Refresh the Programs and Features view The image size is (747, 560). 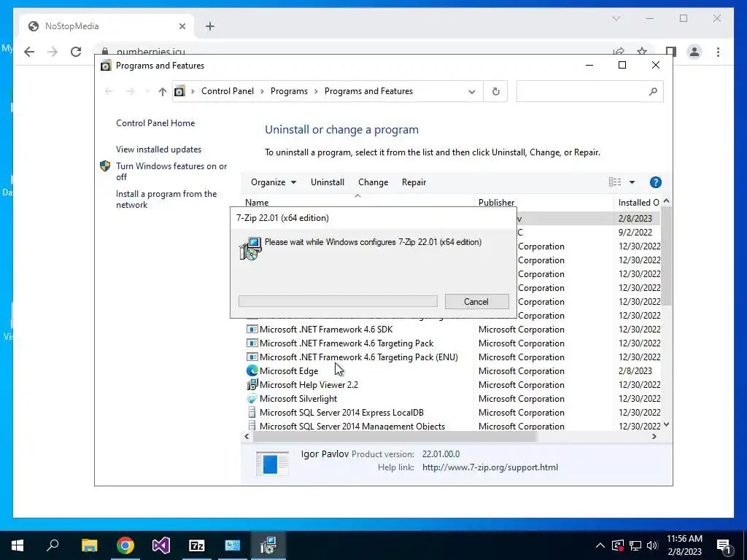[496, 91]
